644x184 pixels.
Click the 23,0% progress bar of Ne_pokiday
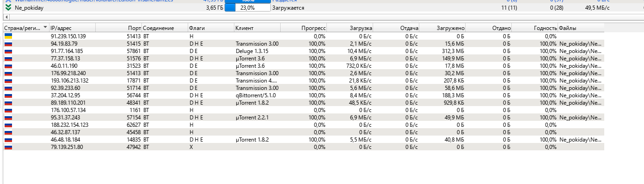[247, 8]
